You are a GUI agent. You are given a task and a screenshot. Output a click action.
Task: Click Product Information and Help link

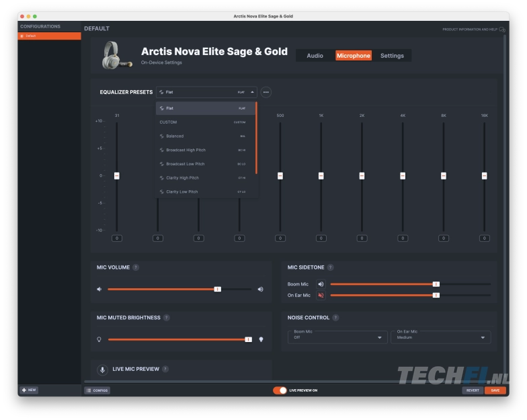469,30
